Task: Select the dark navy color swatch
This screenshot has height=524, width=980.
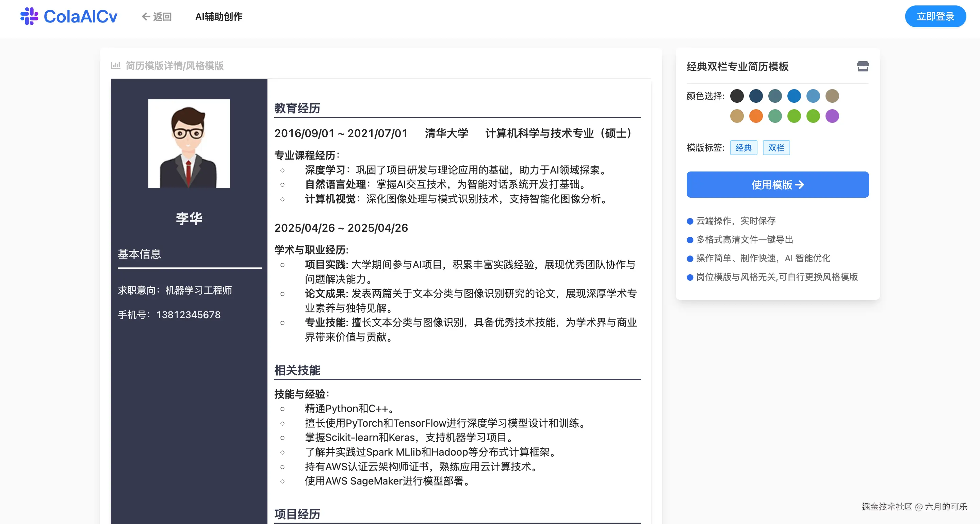Action: coord(756,96)
